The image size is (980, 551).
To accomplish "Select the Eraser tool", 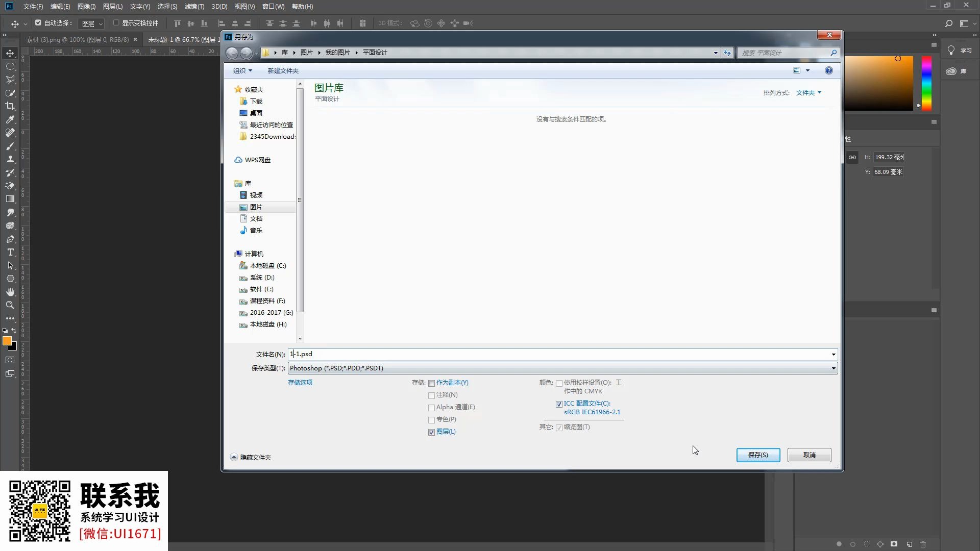I will (10, 186).
